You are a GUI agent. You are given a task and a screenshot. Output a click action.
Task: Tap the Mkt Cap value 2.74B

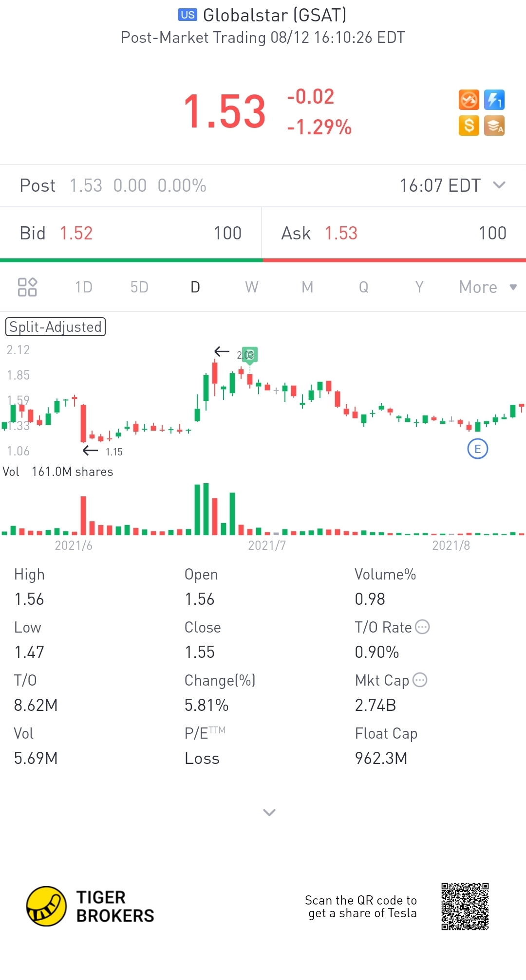376,705
